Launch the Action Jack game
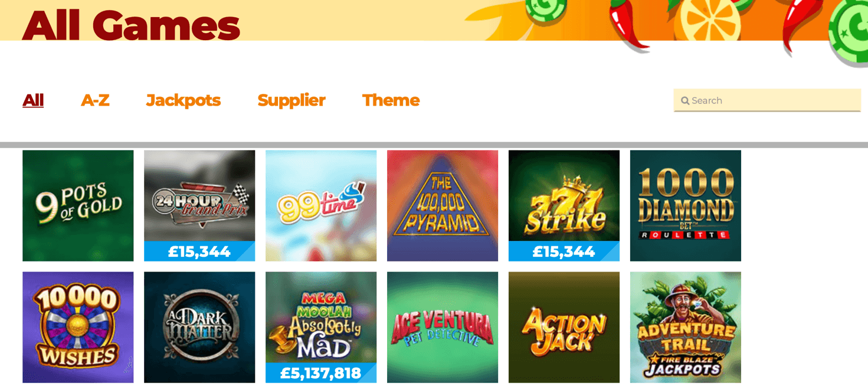868x389 pixels. tap(564, 327)
